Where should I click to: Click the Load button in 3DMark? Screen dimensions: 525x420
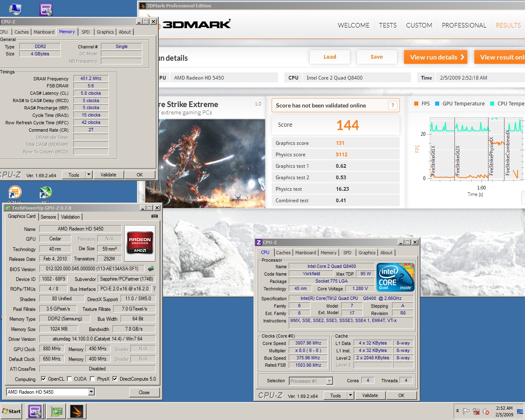pyautogui.click(x=330, y=57)
